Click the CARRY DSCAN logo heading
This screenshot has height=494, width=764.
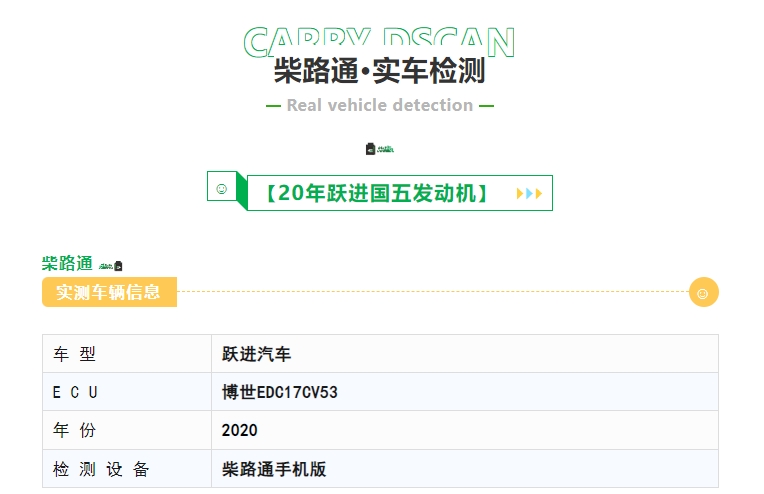pos(379,42)
